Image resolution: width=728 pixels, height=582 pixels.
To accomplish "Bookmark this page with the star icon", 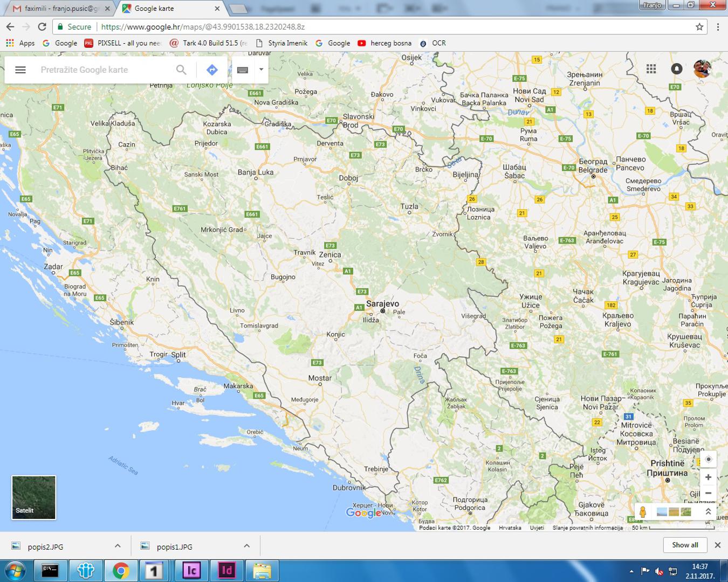I will 699,27.
